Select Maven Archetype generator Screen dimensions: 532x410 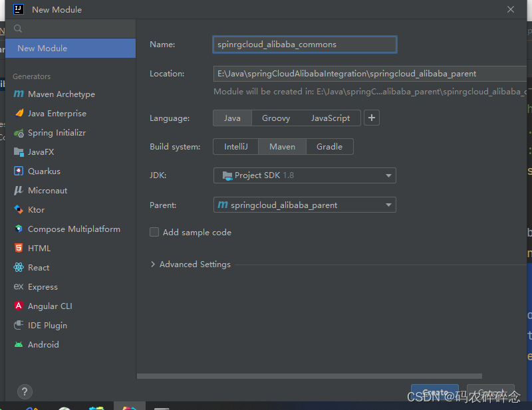[70, 94]
